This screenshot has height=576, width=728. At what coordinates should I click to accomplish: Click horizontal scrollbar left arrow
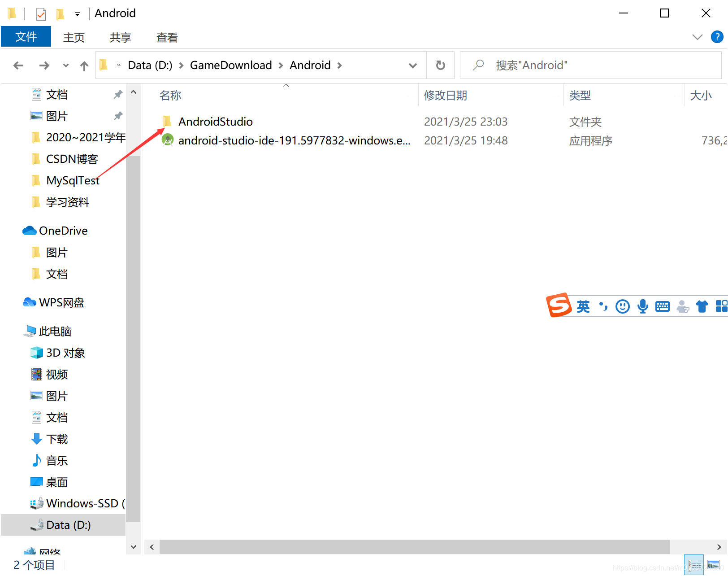pos(152,547)
